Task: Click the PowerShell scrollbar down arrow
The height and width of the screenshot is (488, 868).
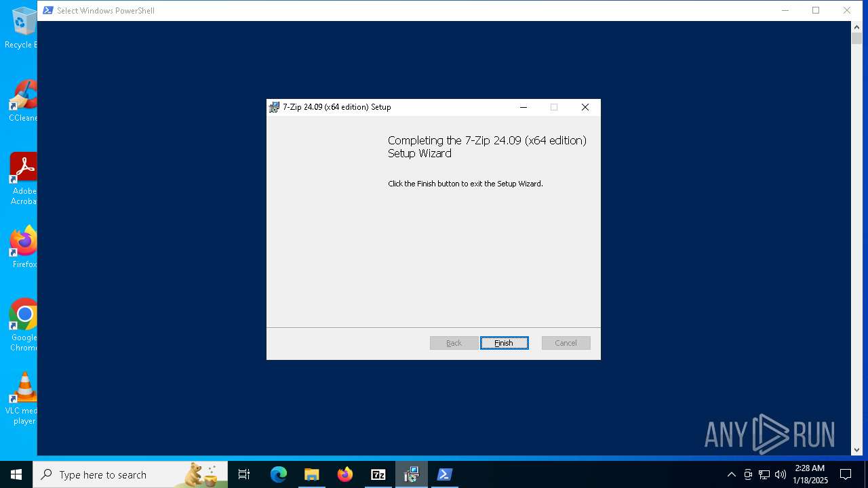Action: (x=856, y=449)
